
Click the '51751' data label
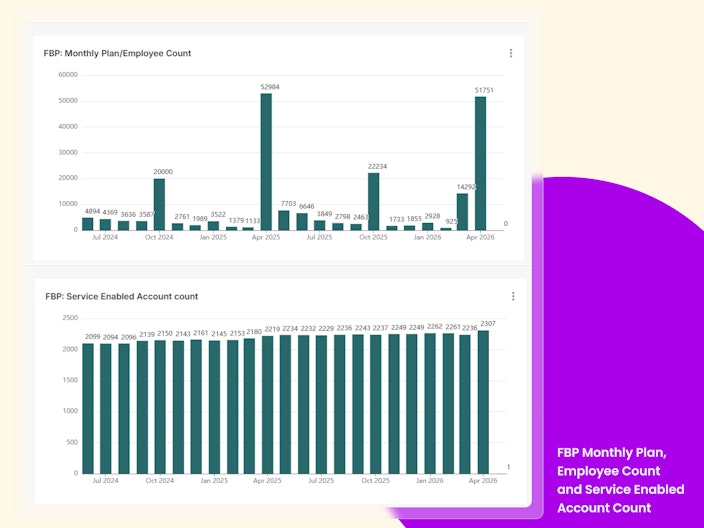coord(484,90)
